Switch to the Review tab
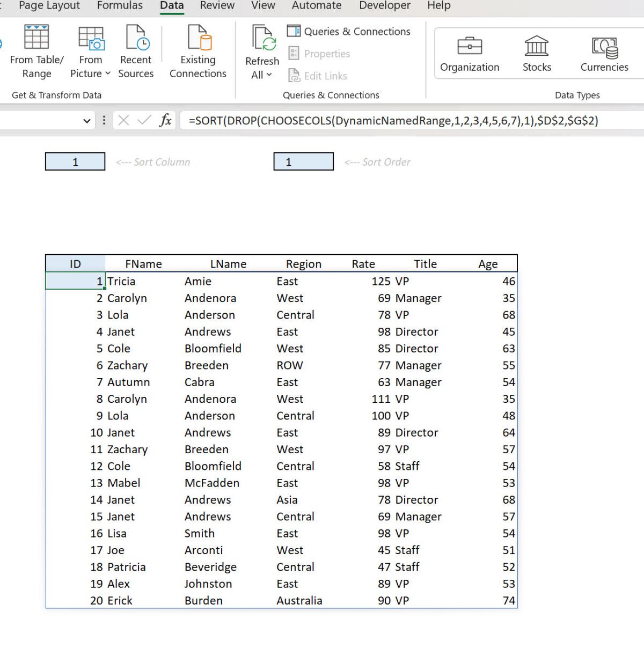 pos(217,6)
